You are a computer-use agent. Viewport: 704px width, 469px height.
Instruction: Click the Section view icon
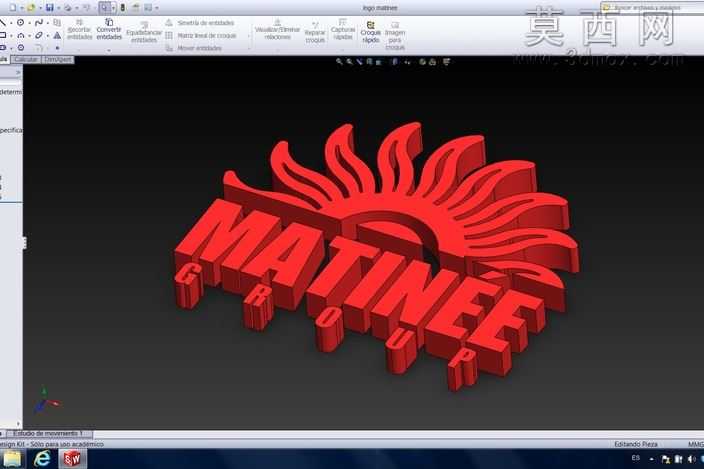(369, 62)
